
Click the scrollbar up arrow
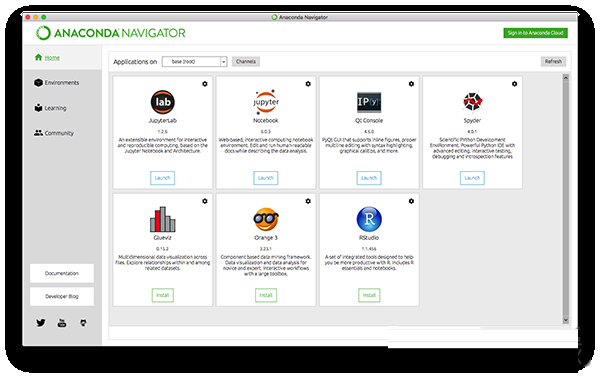click(566, 78)
